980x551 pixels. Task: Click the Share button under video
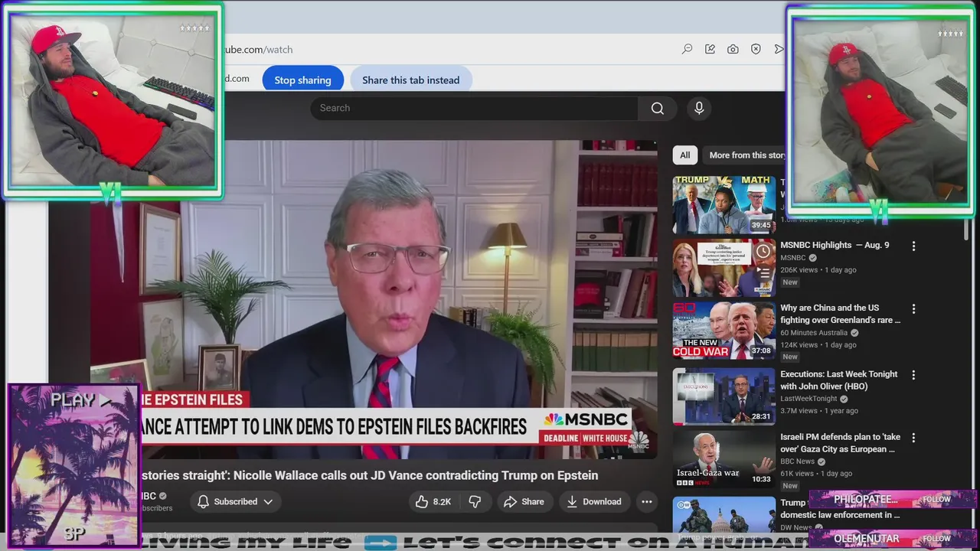[x=524, y=502]
